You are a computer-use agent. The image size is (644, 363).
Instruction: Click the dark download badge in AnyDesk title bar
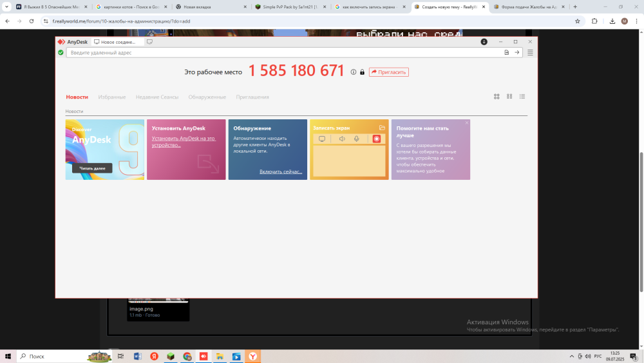point(484,42)
